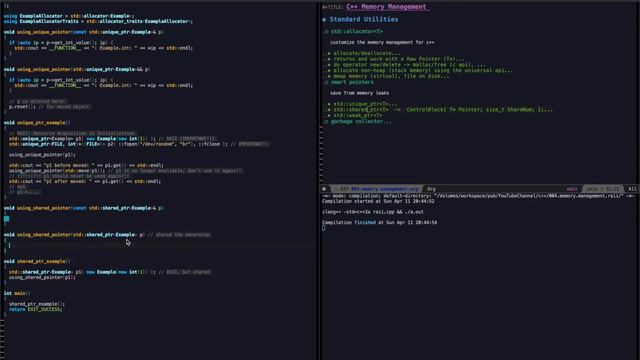The image size is (640, 360).
Task: Click the 'clang++ -std=c++2a raii.cpp' command line
Action: pos(373,212)
